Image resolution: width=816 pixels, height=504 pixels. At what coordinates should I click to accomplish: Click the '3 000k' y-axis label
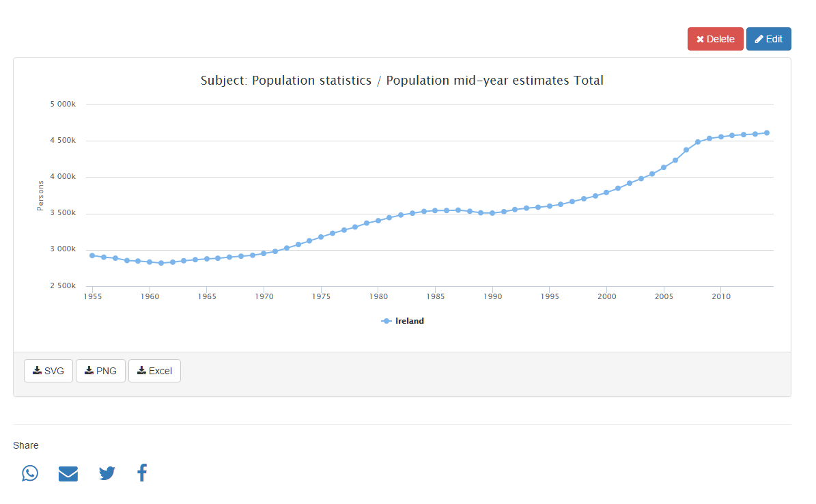click(x=63, y=249)
